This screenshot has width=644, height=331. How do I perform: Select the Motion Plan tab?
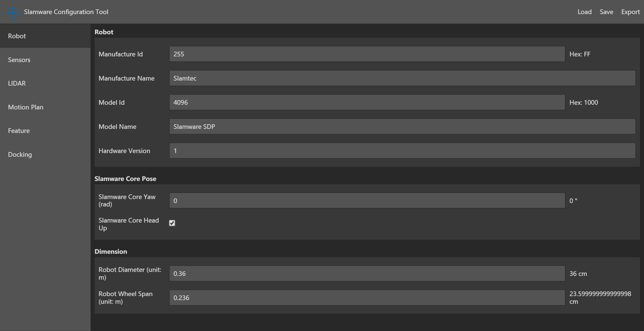25,107
